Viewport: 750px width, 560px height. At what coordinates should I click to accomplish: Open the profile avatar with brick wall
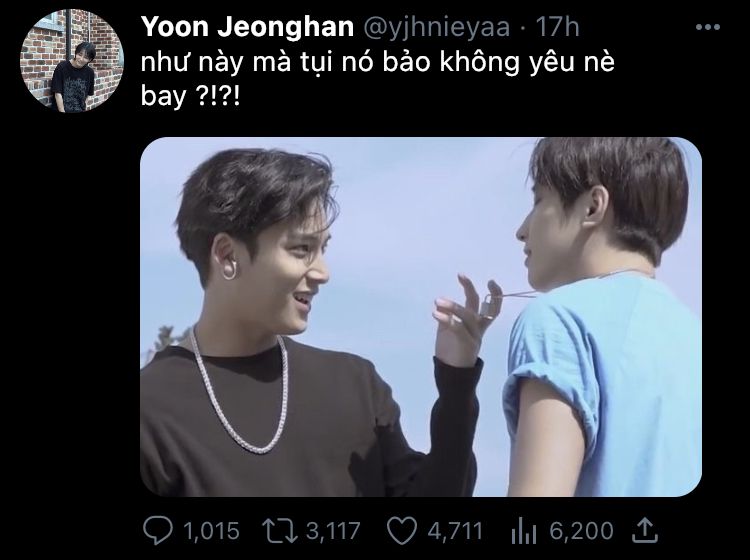(x=72, y=61)
